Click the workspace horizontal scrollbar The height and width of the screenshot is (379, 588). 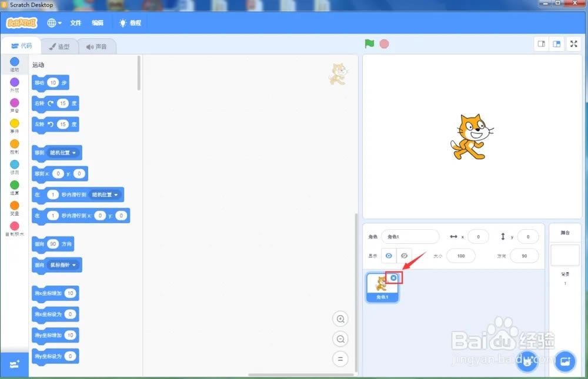(300, 374)
